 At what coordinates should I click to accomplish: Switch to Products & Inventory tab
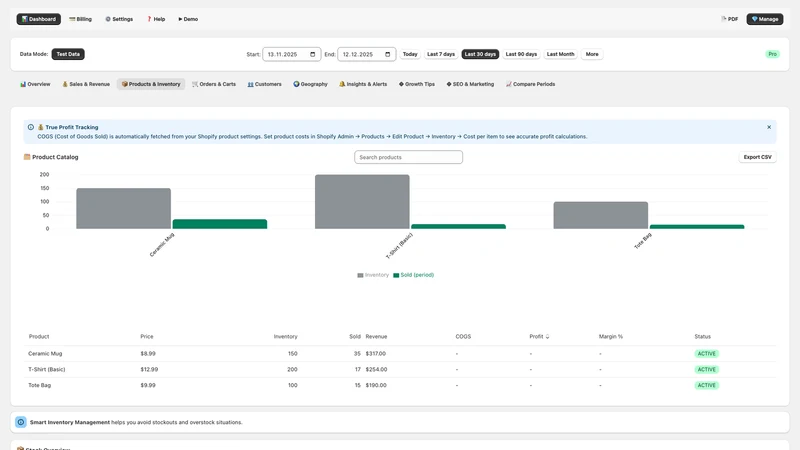pyautogui.click(x=151, y=84)
